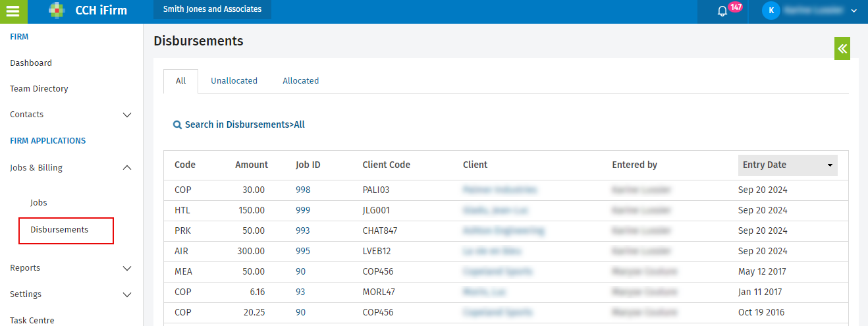Viewport: 868px width, 326px height.
Task: Click the entry date Oct 19 2016
Action: point(762,312)
